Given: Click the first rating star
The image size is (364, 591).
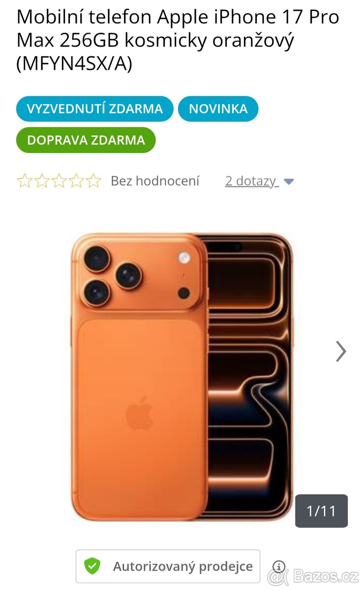Looking at the screenshot, I should (24, 181).
